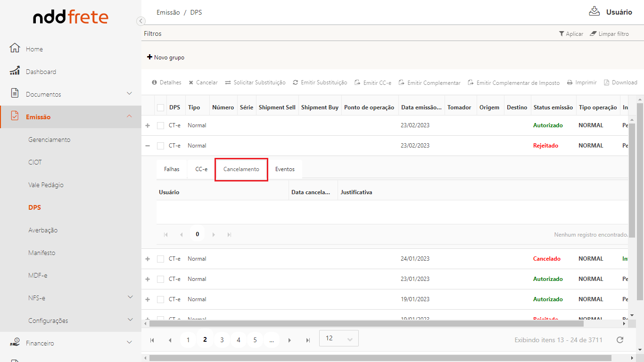Click the horizontal scrollbar under the grid

tap(366, 324)
